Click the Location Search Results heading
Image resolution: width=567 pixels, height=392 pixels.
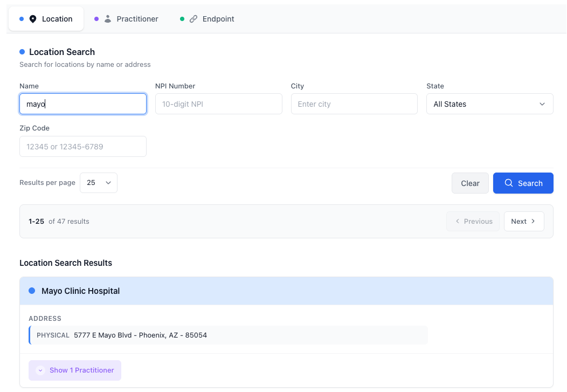click(x=66, y=263)
